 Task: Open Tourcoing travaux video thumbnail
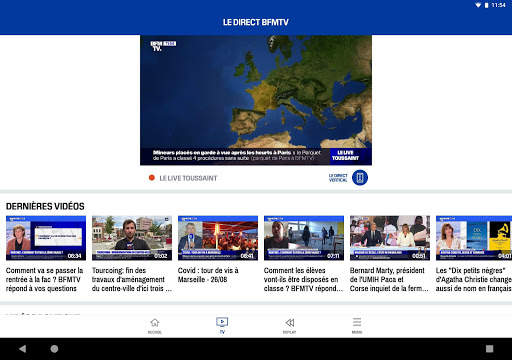[132, 238]
